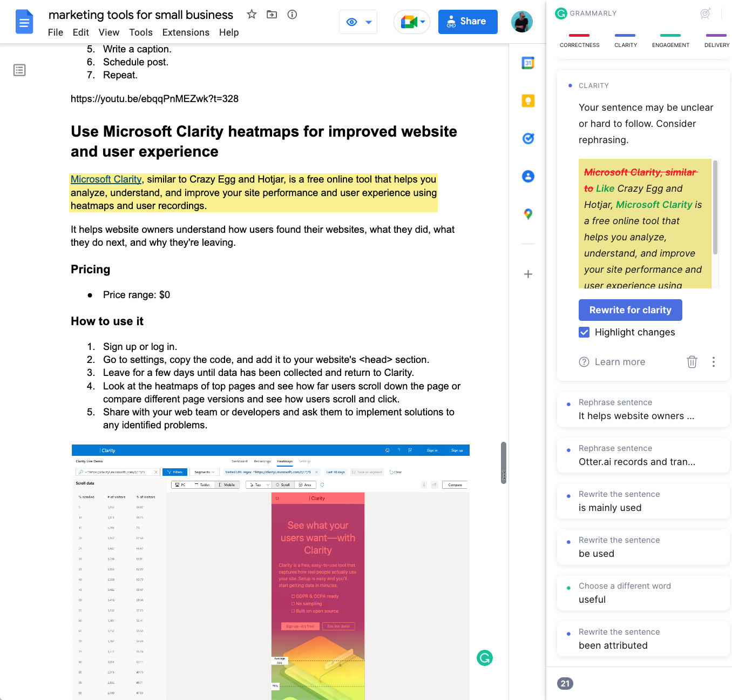The image size is (732, 700).
Task: Switch to the Engagement tab in Grammarly
Action: pos(670,41)
